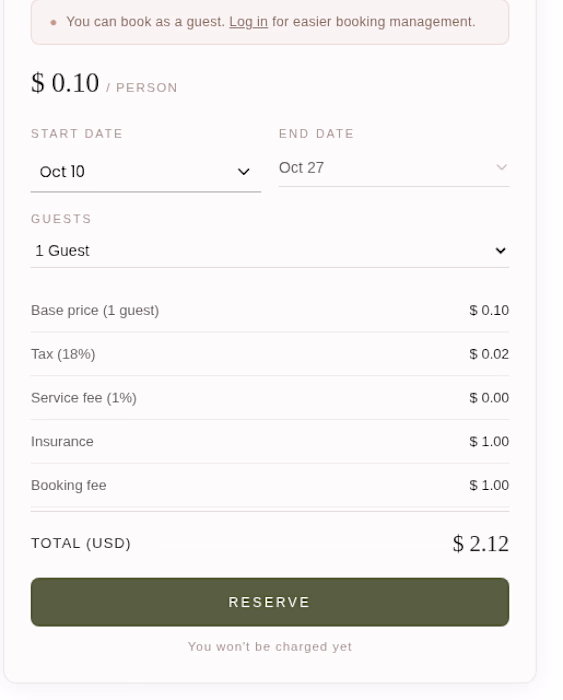Open the Start Date dropdown showing Oct 10
This screenshot has height=700, width=563.
click(x=146, y=171)
